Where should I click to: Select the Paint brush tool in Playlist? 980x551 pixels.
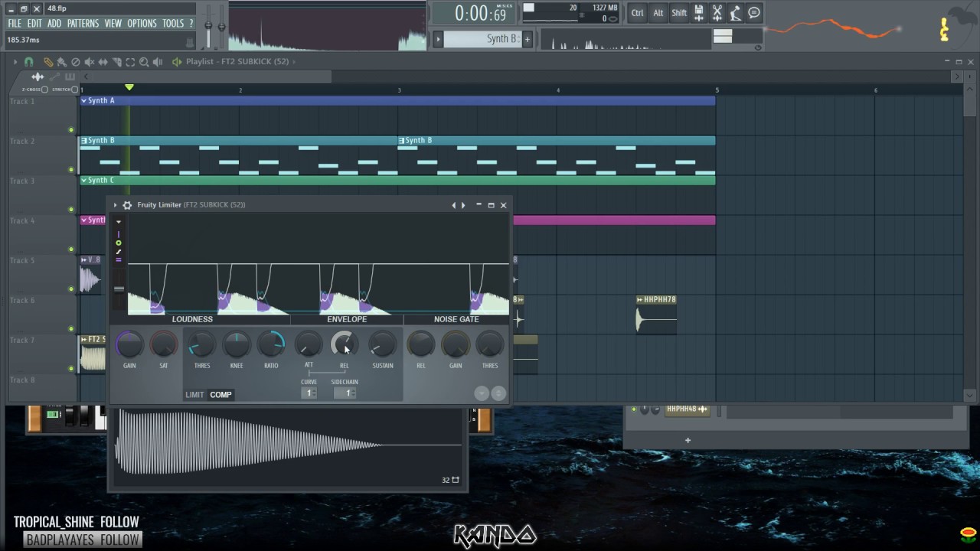point(61,62)
